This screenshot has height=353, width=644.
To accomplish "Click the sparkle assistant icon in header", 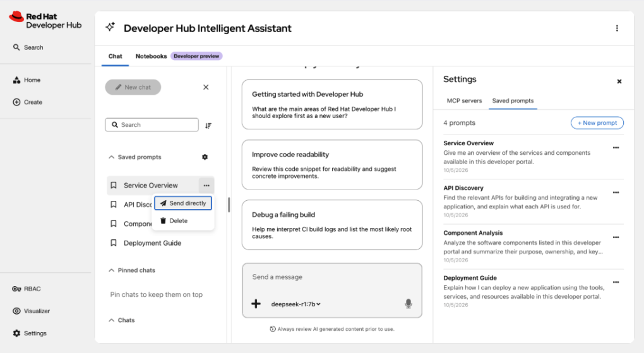I will (x=110, y=27).
